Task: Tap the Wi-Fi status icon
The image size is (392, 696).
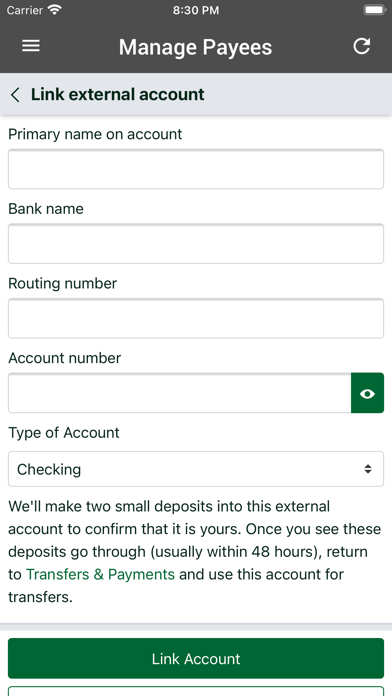Action: point(55,10)
